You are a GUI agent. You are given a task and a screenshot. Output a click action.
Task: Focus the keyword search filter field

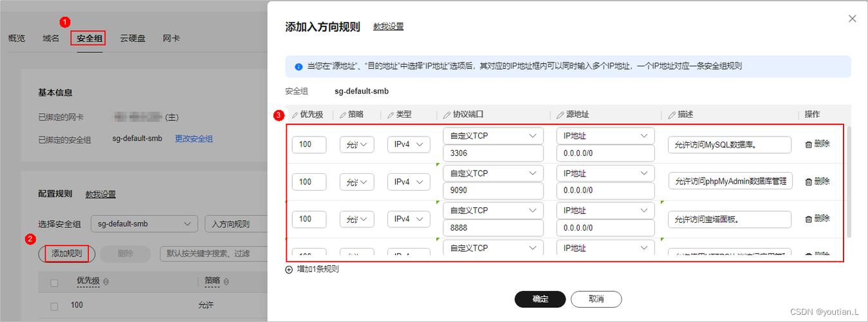point(213,253)
